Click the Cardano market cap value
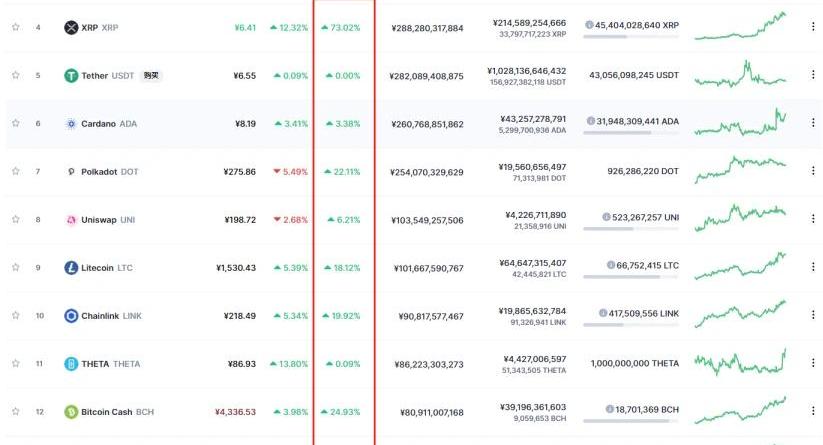 [427, 124]
